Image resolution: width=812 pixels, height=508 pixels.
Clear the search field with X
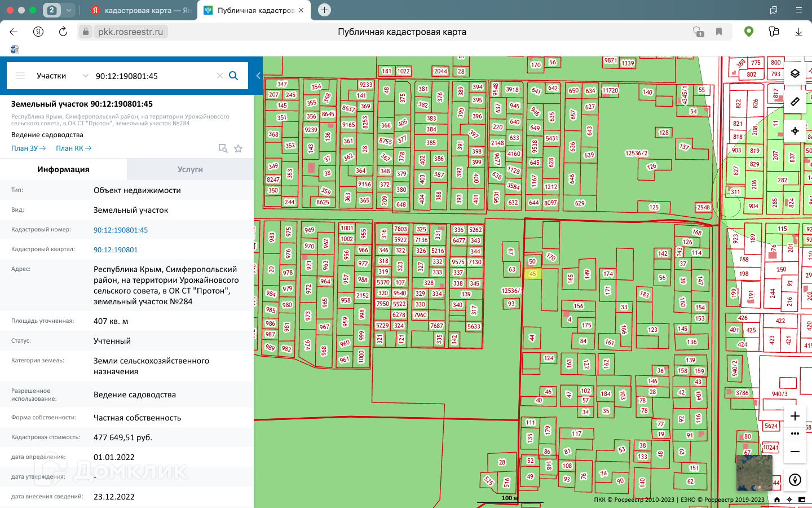[220, 76]
